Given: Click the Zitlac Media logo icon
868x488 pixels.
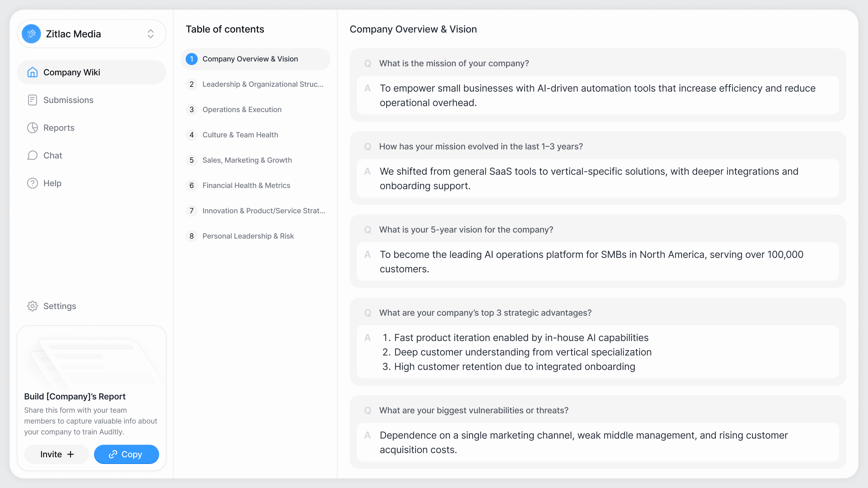Looking at the screenshot, I should pos(31,34).
